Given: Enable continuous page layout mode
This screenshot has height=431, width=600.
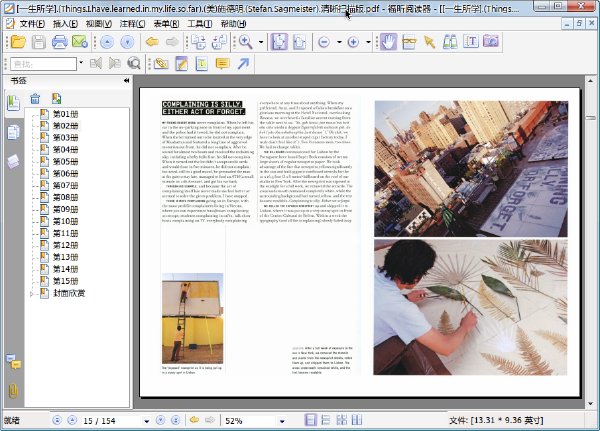Looking at the screenshot, I should click(326, 420).
